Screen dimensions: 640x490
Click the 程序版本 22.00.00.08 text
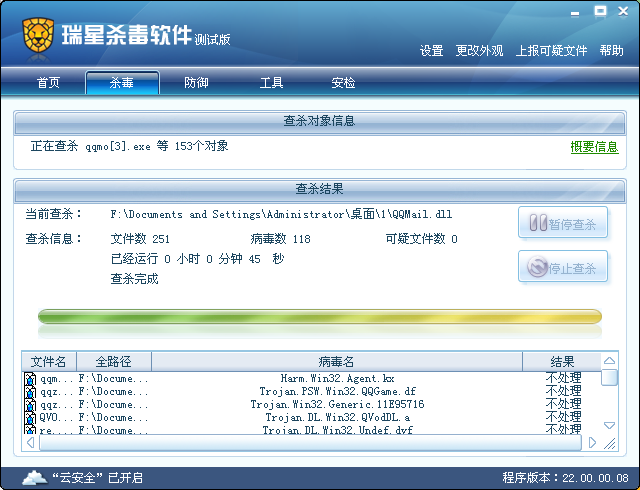tap(565, 478)
